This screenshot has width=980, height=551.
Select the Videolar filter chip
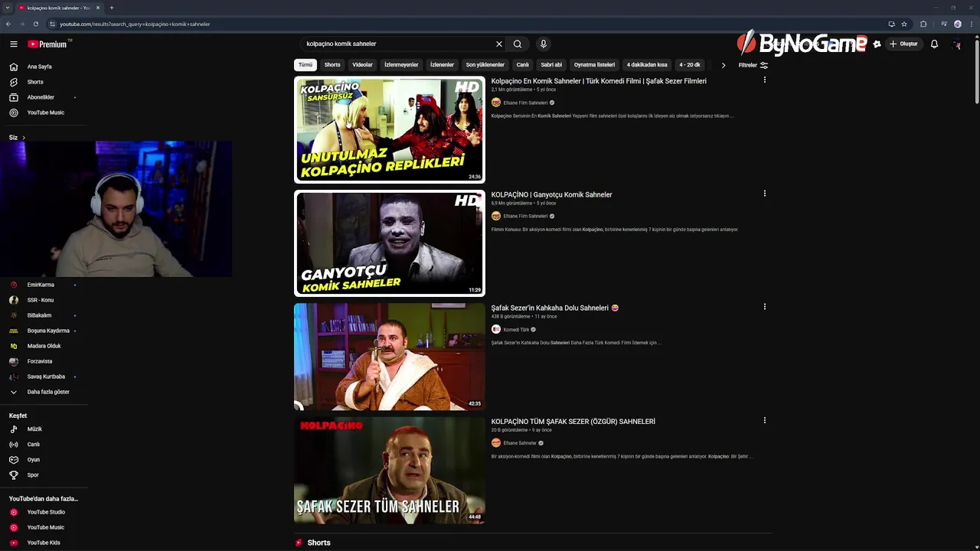tap(362, 65)
